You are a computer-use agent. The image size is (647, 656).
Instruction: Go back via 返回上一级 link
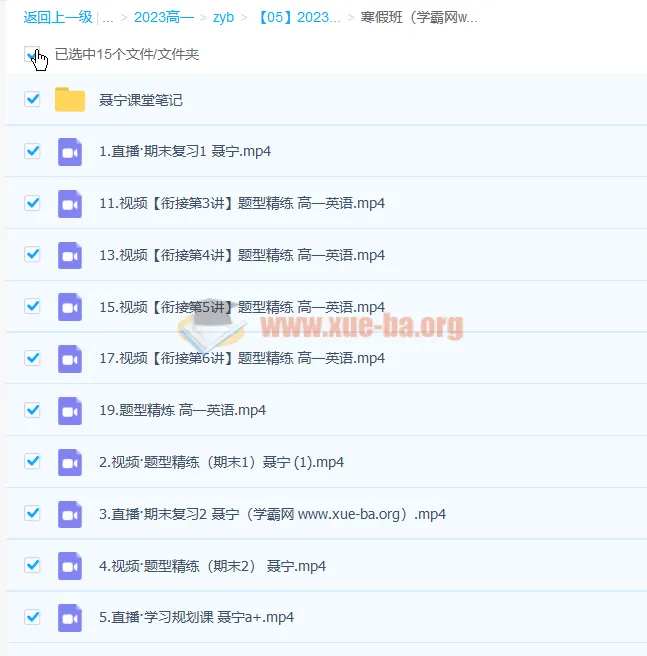click(58, 18)
